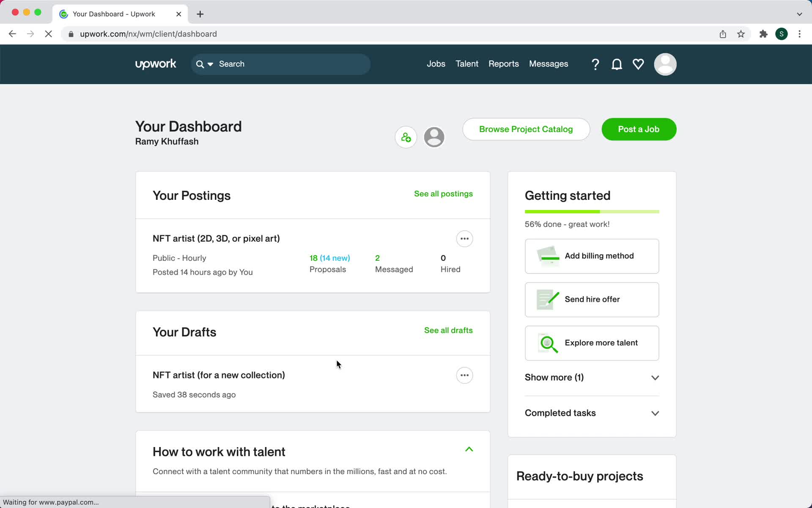The image size is (812, 508).
Task: Click the Upwork home logo icon
Action: pos(156,64)
